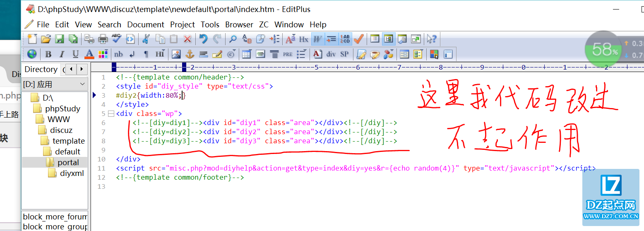Insert an image tag via picture icon

[x=176, y=54]
